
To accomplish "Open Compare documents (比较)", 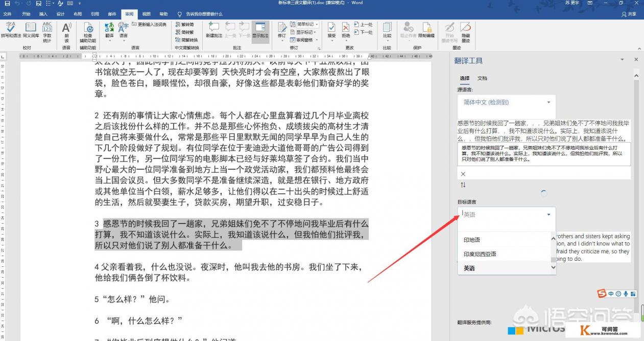I will 387,31.
